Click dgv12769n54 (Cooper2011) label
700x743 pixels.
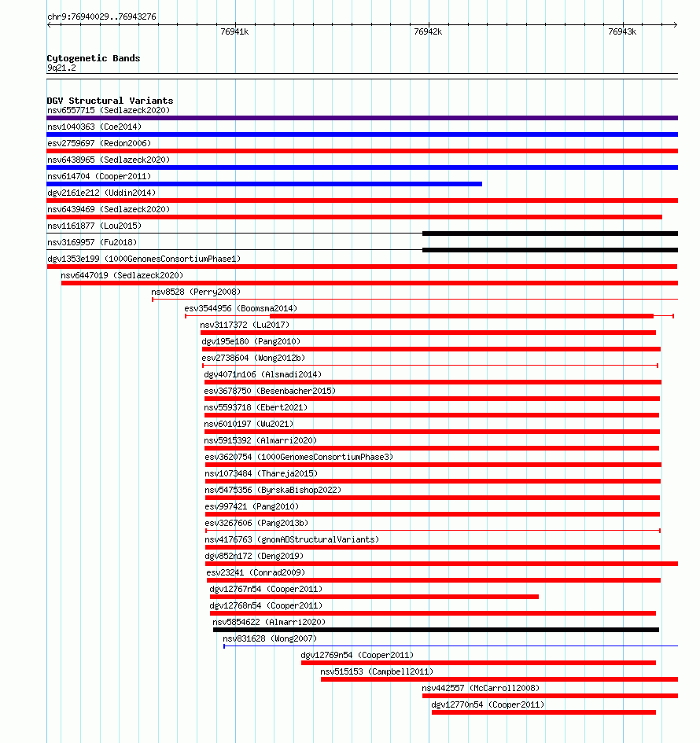(x=357, y=656)
